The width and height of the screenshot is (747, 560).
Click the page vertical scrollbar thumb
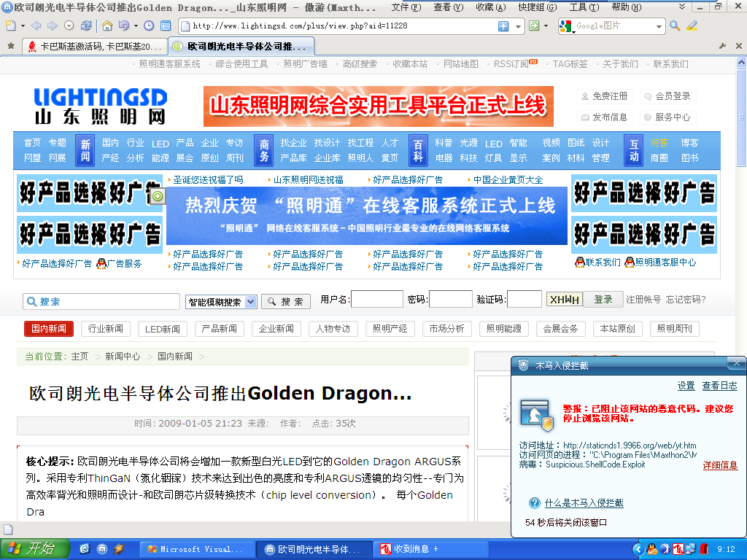[741, 117]
